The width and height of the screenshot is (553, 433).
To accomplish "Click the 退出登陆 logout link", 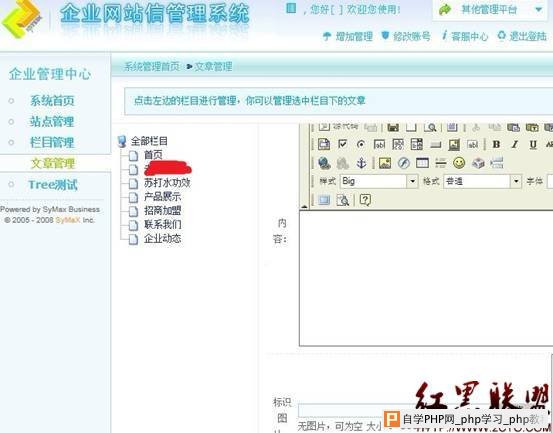I will (x=522, y=36).
